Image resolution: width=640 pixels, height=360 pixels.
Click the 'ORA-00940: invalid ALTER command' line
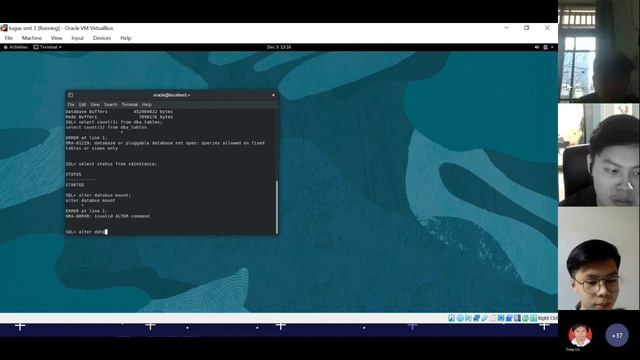click(x=107, y=216)
